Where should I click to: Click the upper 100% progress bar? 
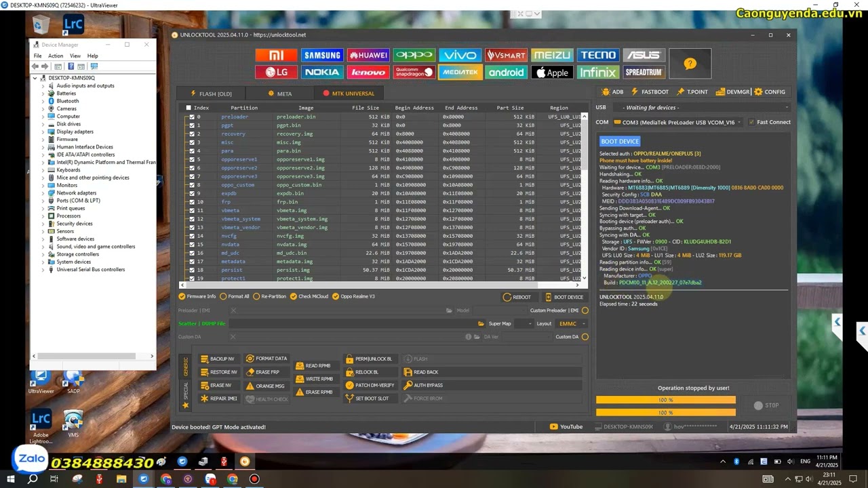click(666, 400)
